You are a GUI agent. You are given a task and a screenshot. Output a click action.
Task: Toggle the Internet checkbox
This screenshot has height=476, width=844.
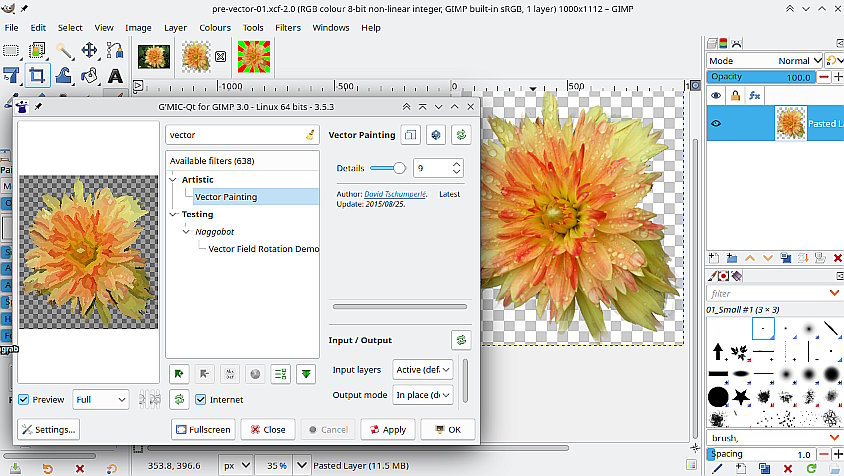click(201, 400)
